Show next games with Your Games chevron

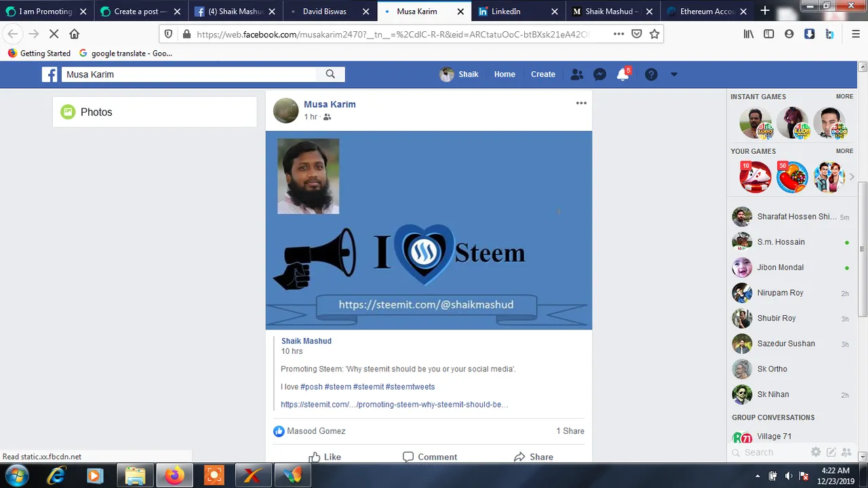click(852, 177)
